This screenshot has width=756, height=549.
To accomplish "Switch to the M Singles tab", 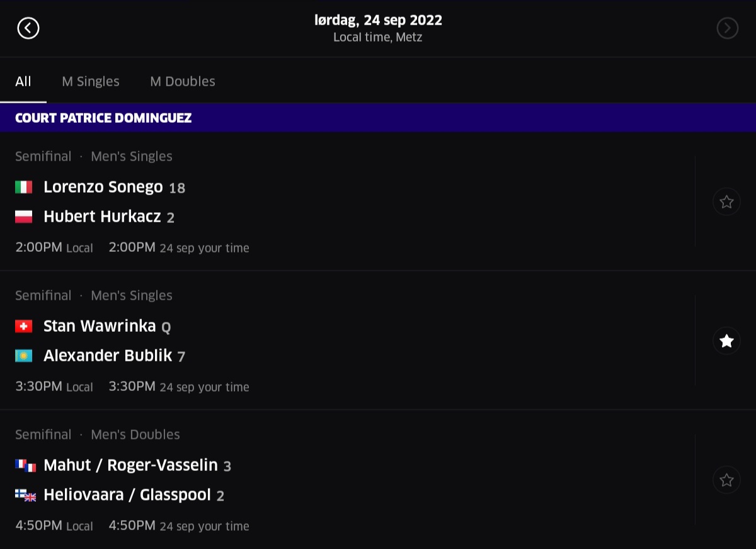I will click(91, 81).
